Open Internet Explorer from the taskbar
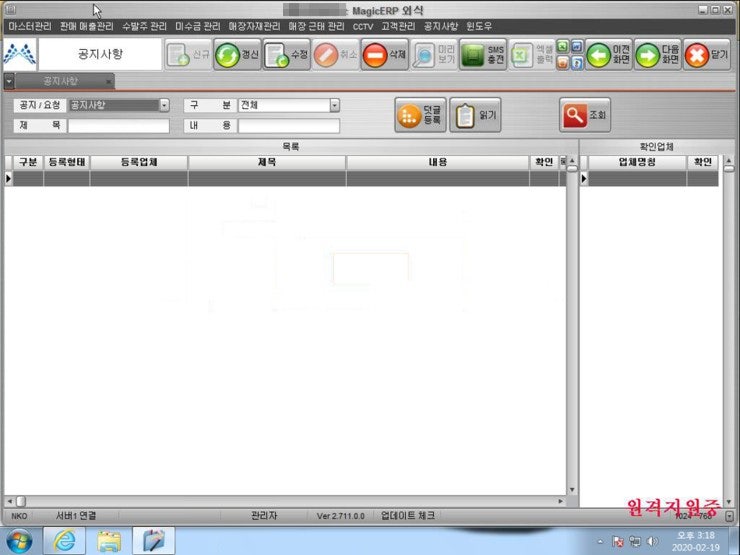The height and width of the screenshot is (555, 740). [x=65, y=541]
